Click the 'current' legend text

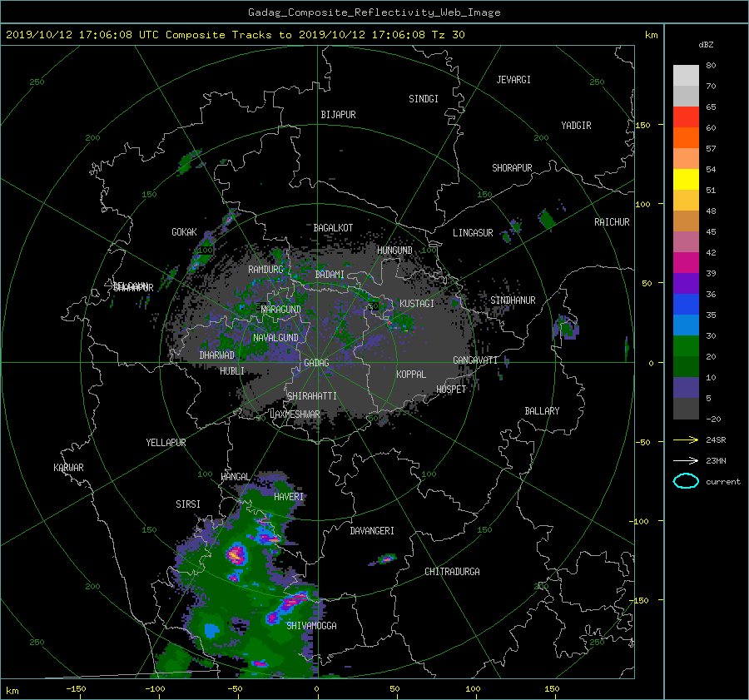(x=723, y=482)
